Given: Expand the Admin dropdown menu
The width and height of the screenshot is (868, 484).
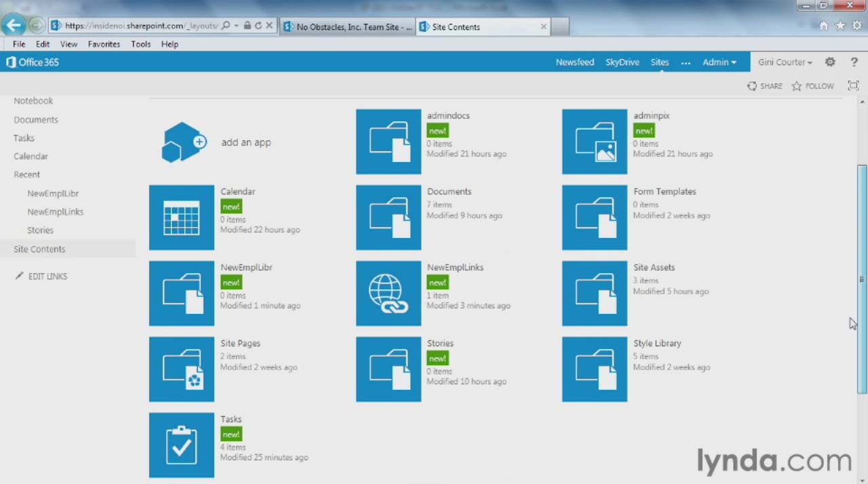Looking at the screenshot, I should pyautogui.click(x=719, y=62).
